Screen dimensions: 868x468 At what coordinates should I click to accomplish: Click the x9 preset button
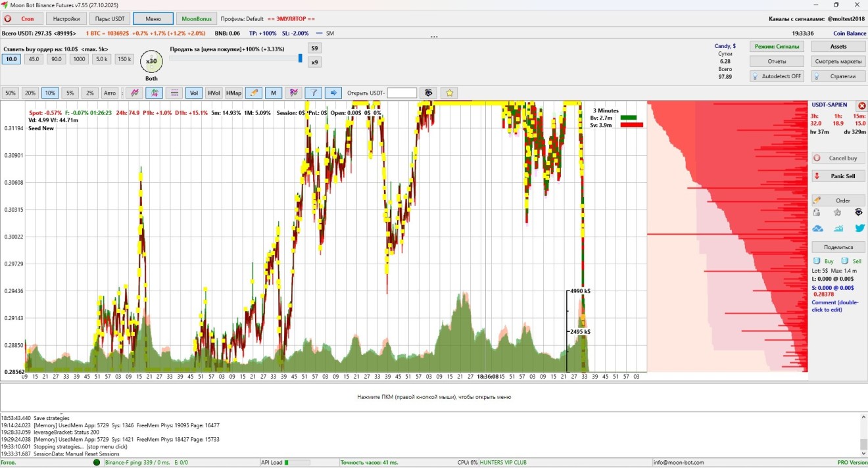pos(315,62)
